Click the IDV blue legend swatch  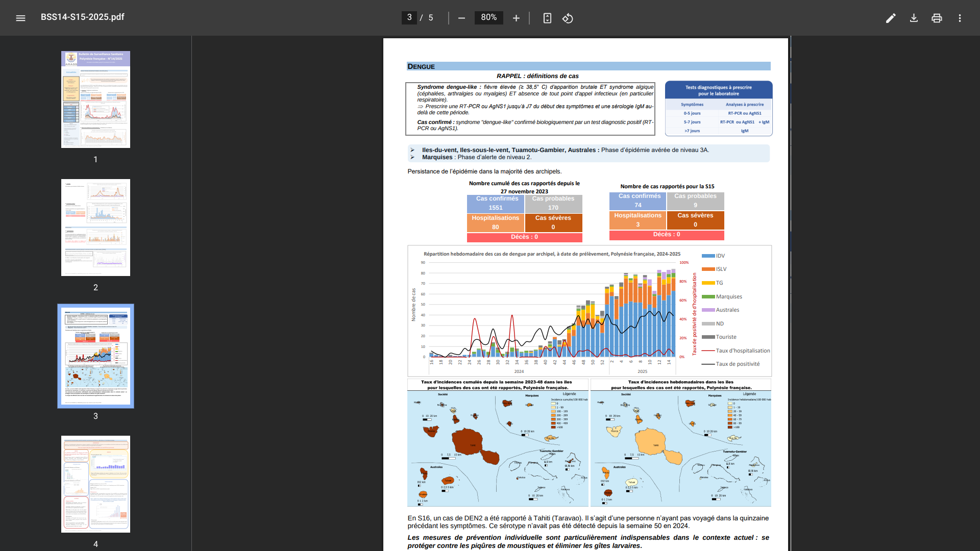click(x=708, y=256)
